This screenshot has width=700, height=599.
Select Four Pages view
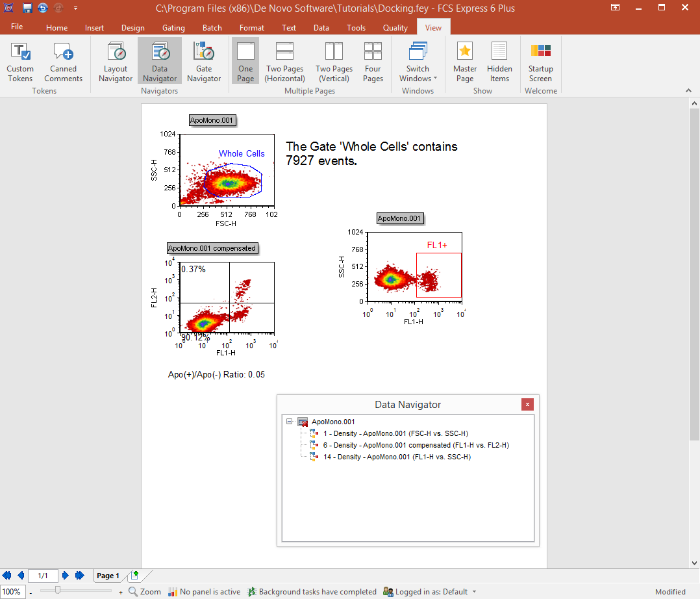(373, 62)
